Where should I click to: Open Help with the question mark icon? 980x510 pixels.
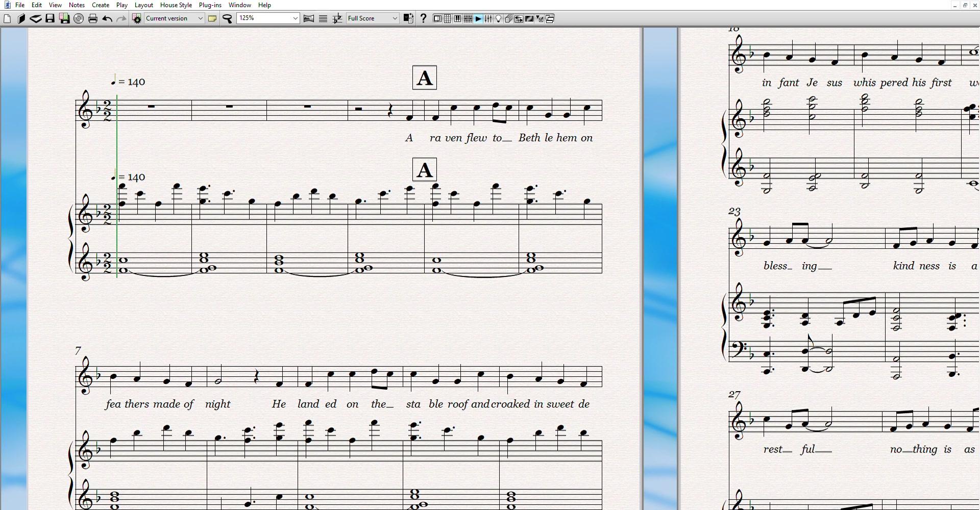[423, 19]
